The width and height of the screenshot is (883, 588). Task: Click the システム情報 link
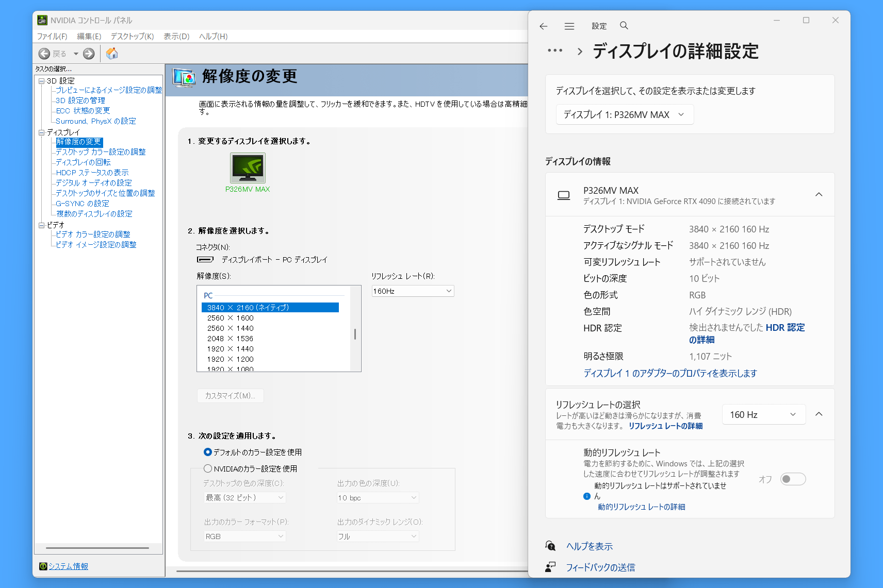pos(68,566)
